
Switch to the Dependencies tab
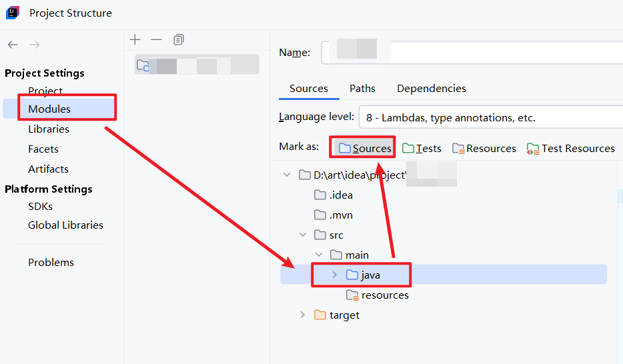[x=432, y=88]
